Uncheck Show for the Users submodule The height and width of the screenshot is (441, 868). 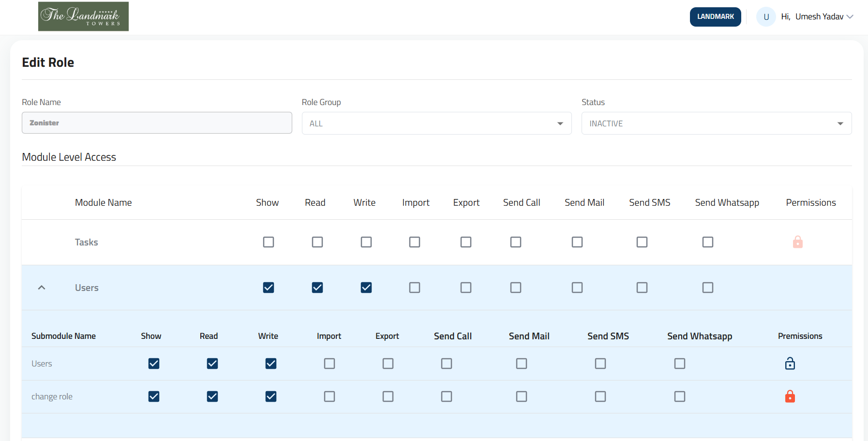click(154, 364)
